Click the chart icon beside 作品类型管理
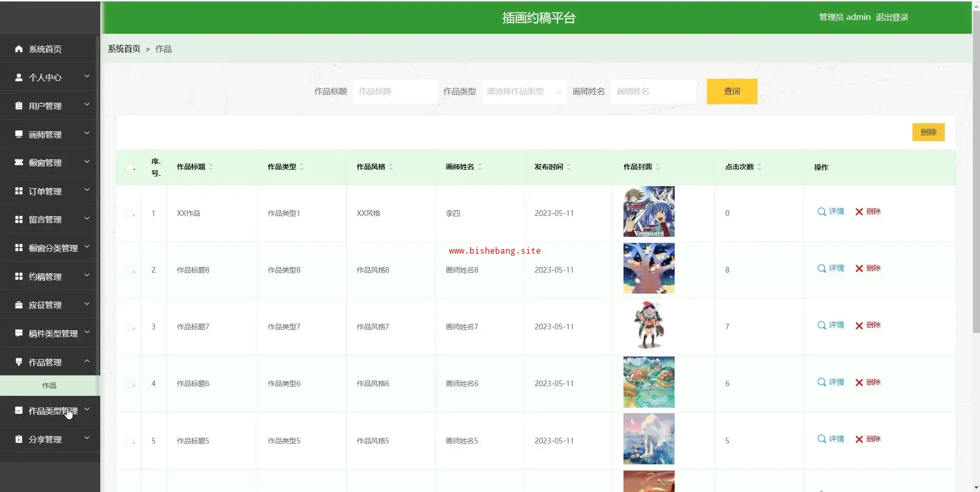The width and height of the screenshot is (980, 492). [19, 411]
